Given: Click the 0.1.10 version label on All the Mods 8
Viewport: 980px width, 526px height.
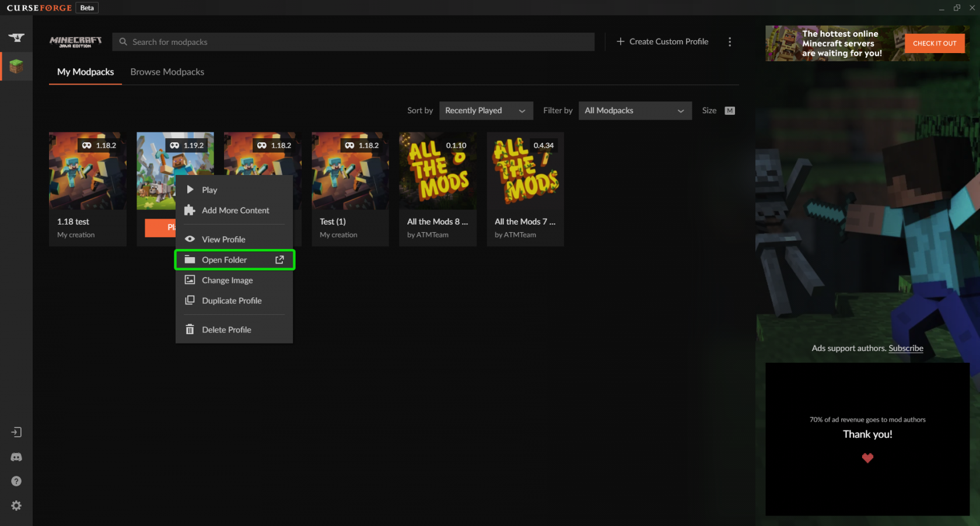Looking at the screenshot, I should pyautogui.click(x=456, y=145).
